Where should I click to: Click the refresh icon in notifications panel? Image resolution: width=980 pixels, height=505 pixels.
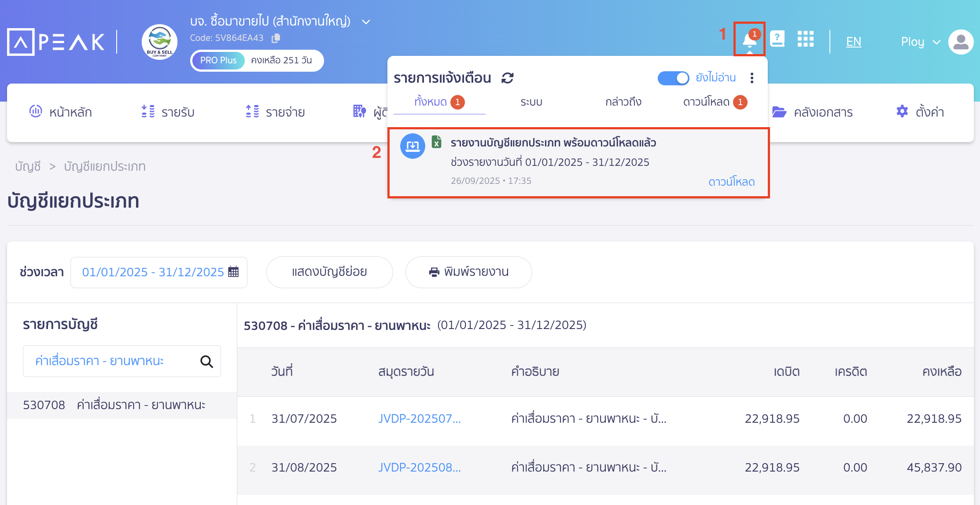click(x=508, y=77)
